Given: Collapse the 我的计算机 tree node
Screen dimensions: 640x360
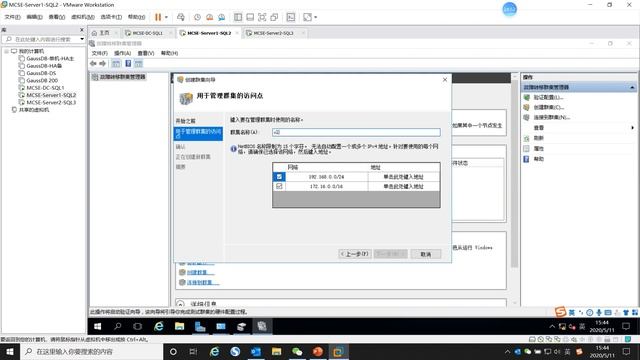Looking at the screenshot, I should 7,51.
